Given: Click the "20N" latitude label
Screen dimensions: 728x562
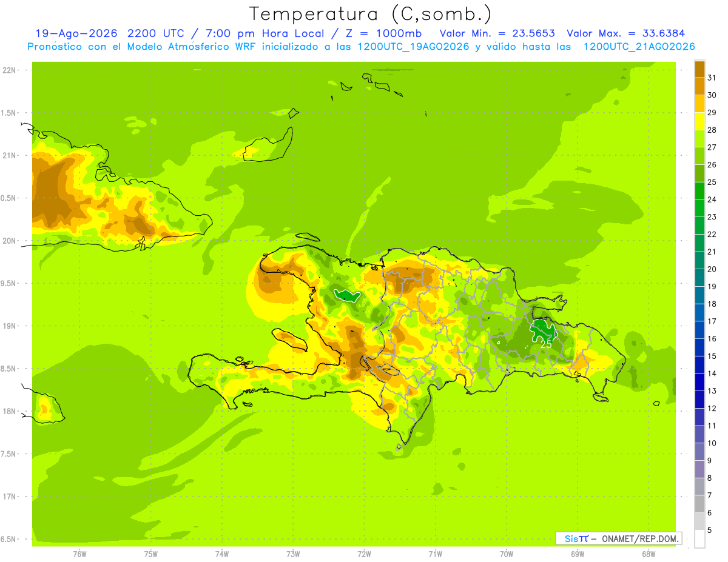Looking at the screenshot, I should [10, 241].
